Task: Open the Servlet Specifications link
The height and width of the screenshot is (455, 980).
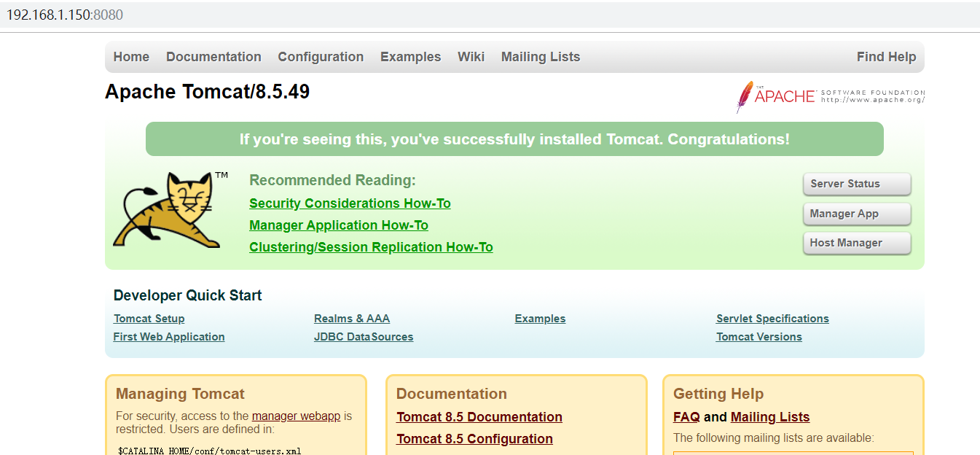Action: tap(772, 318)
